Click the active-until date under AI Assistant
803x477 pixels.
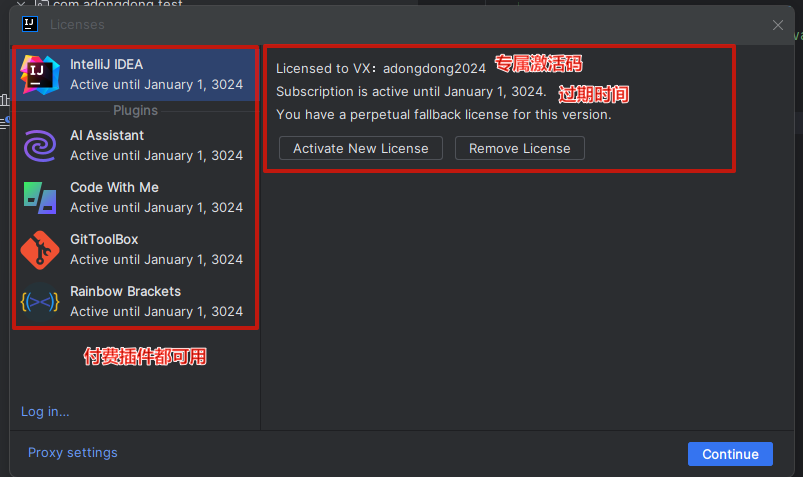click(156, 156)
